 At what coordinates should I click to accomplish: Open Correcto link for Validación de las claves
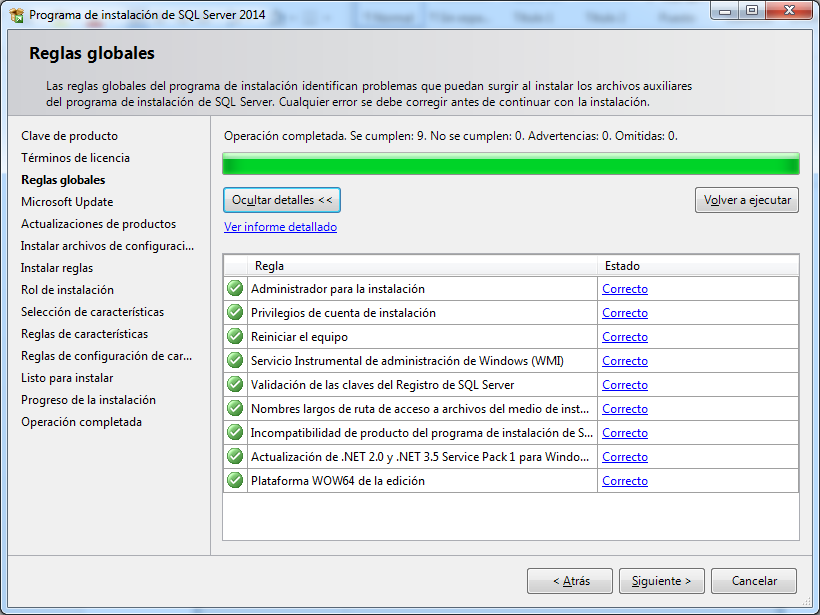tap(625, 385)
